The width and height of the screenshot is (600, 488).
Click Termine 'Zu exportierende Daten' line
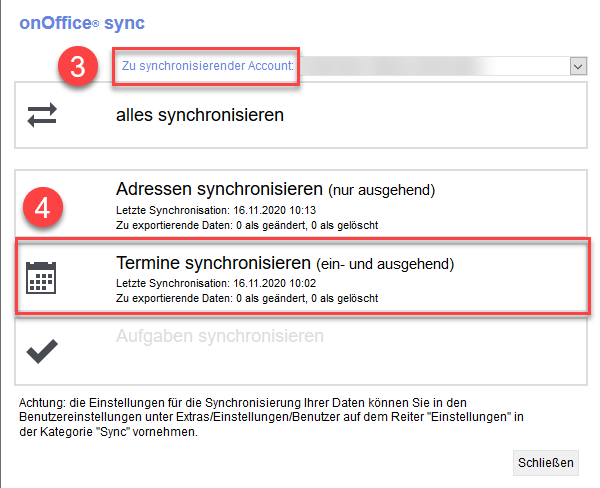246,298
